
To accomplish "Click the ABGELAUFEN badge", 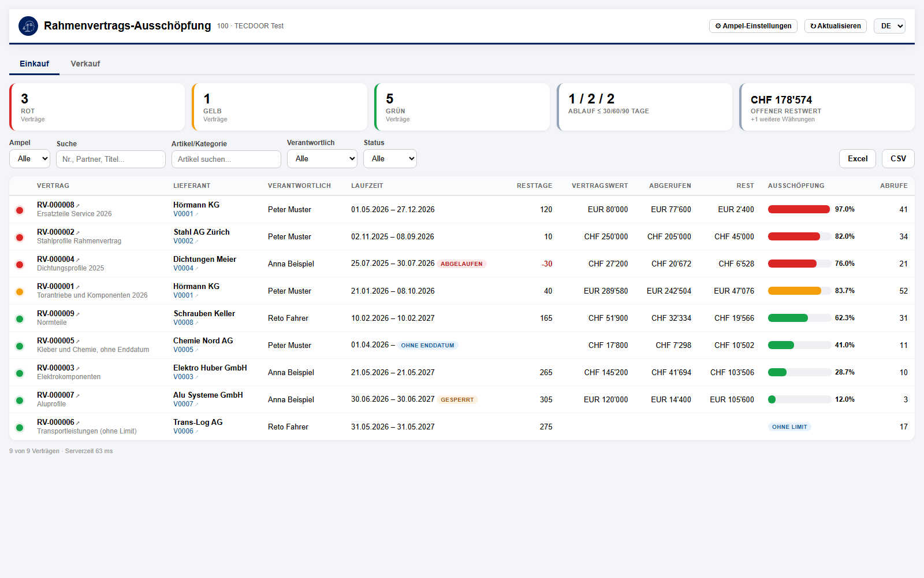I will click(x=461, y=264).
